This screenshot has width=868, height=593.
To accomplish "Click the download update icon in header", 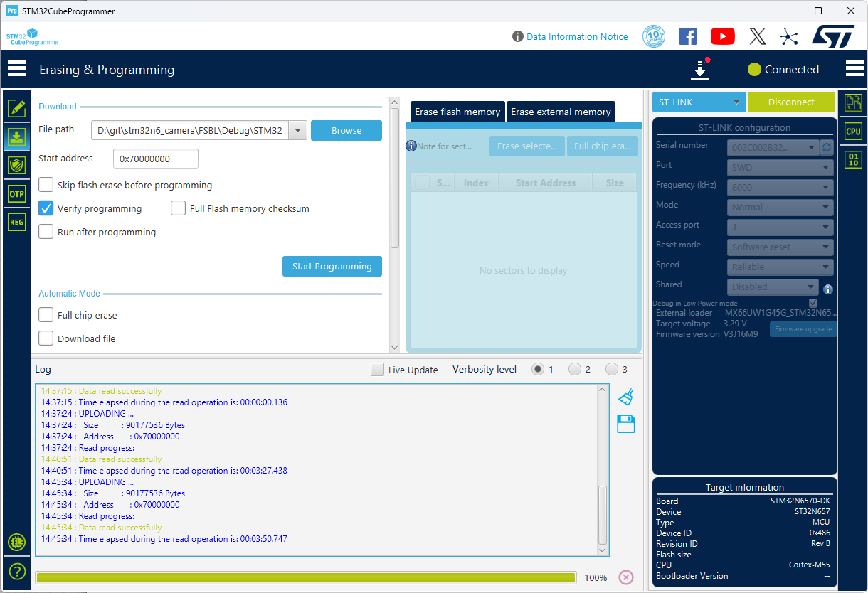I will click(700, 70).
